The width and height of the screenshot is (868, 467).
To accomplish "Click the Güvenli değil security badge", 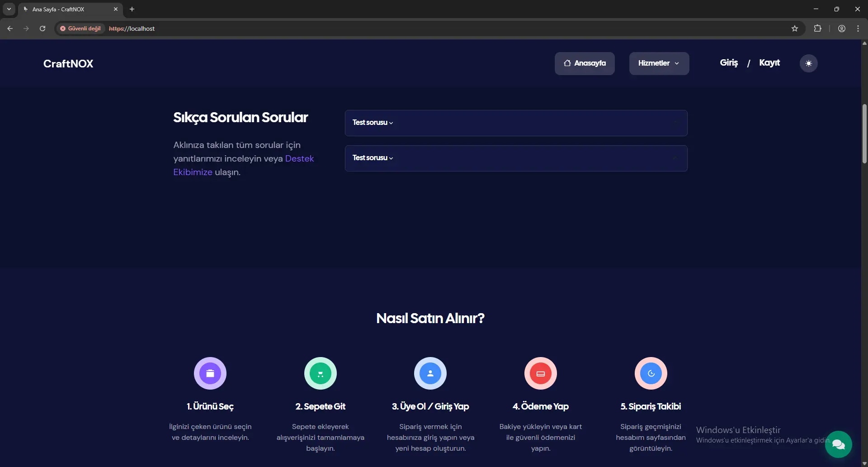I will click(80, 29).
